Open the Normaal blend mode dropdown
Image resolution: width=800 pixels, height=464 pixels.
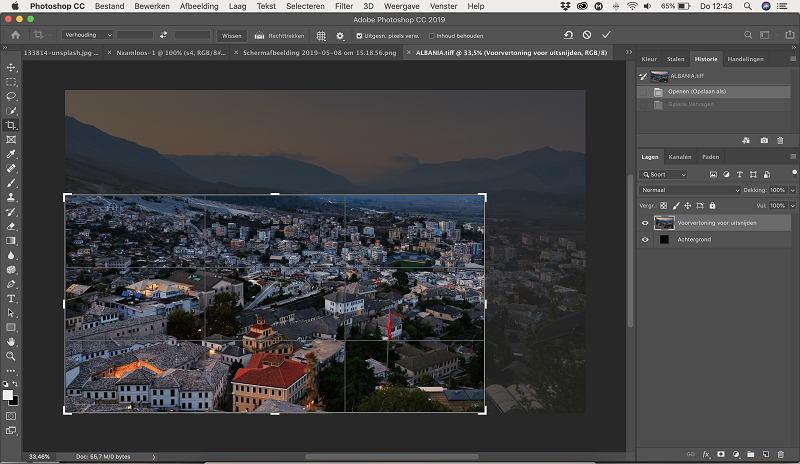pyautogui.click(x=689, y=190)
